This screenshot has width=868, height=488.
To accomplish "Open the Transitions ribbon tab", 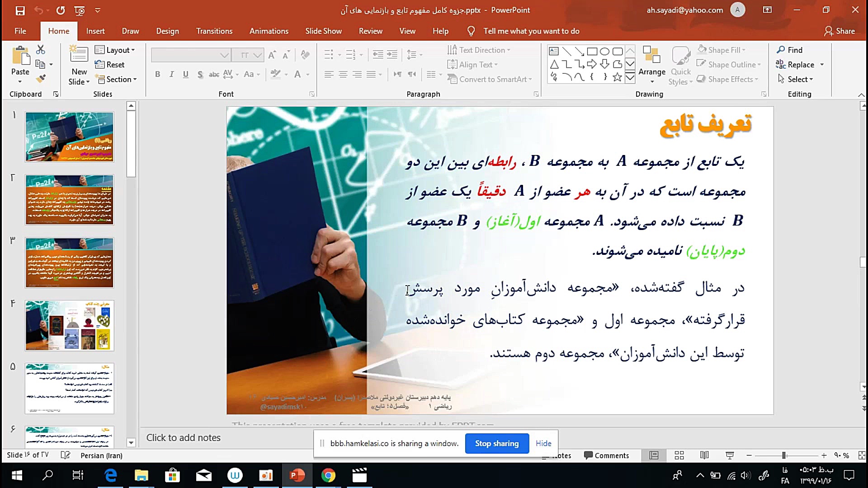I will point(214,31).
